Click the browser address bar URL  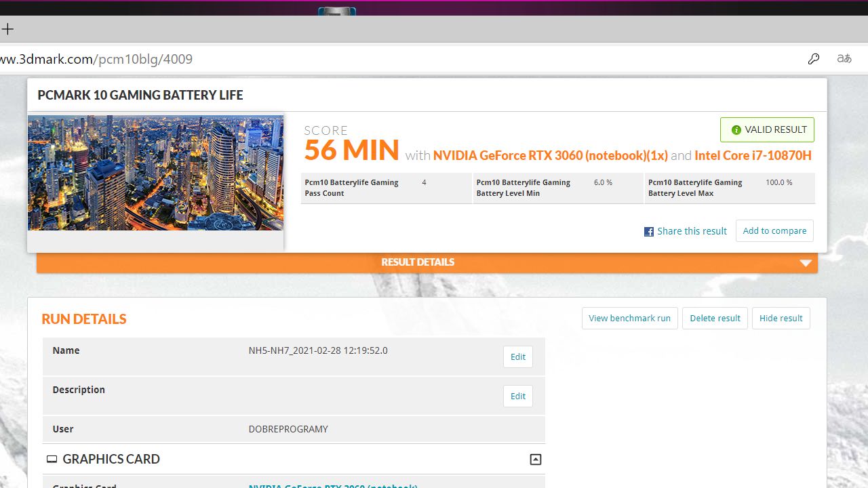[x=96, y=59]
